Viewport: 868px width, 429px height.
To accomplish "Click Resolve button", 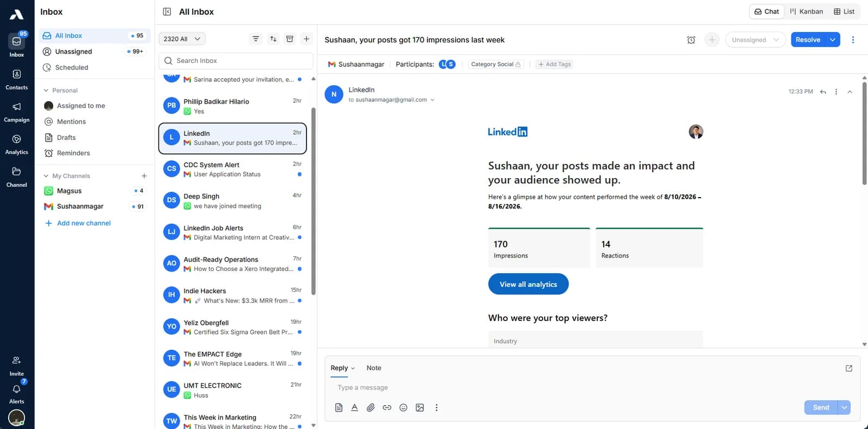I will [808, 40].
